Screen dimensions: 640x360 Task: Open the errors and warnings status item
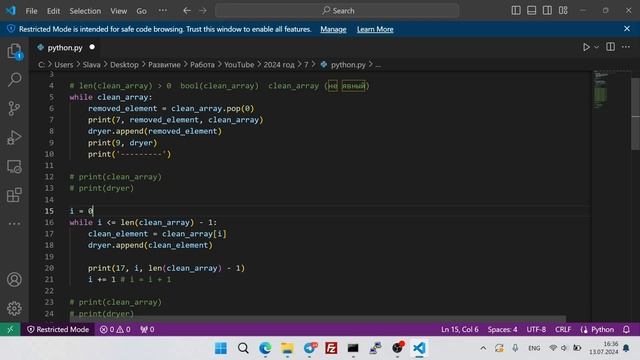click(x=115, y=329)
